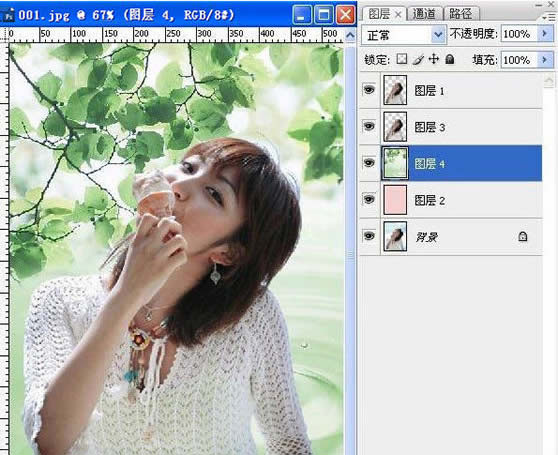The height and width of the screenshot is (455, 558).
Task: Select the 图层 4 leaves thumbnail
Action: (x=395, y=163)
